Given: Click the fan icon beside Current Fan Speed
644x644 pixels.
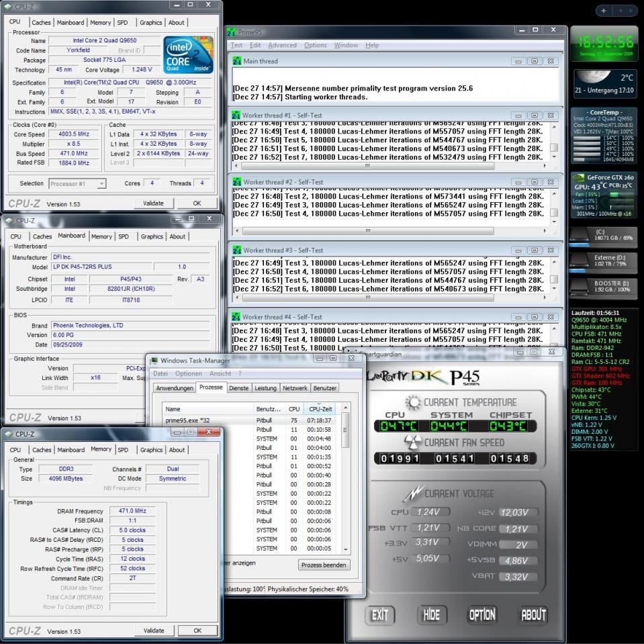Looking at the screenshot, I should [x=413, y=442].
